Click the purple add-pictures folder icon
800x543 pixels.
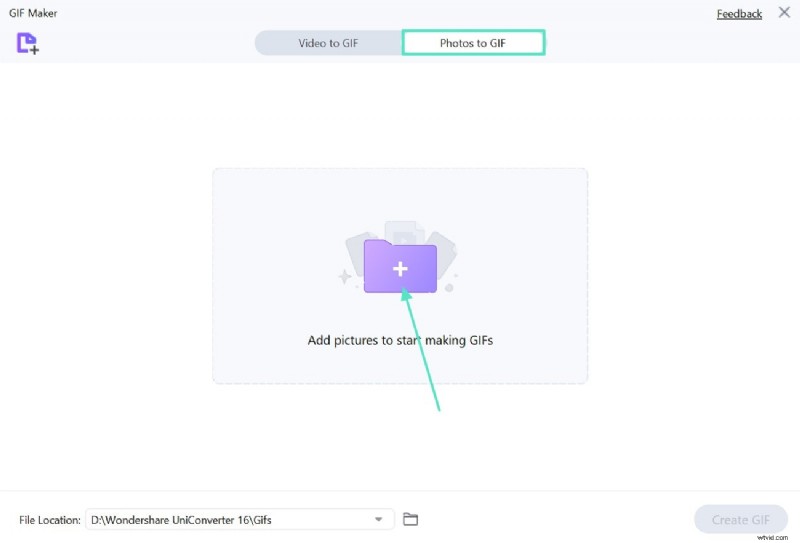pos(400,266)
